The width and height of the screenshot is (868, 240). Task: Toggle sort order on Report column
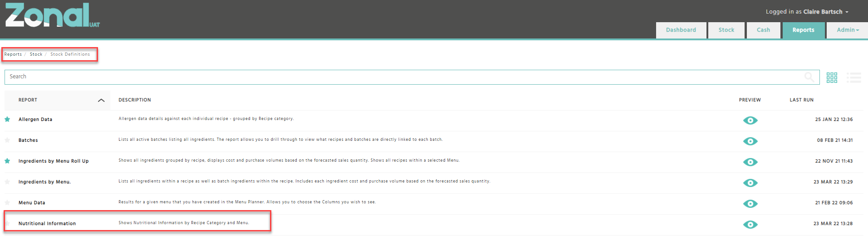pos(101,100)
